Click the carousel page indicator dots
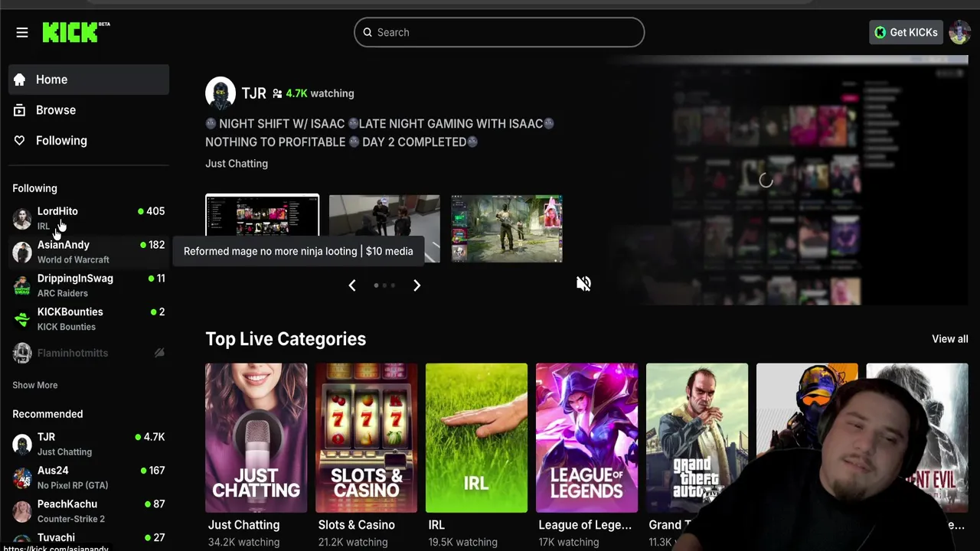 (384, 285)
